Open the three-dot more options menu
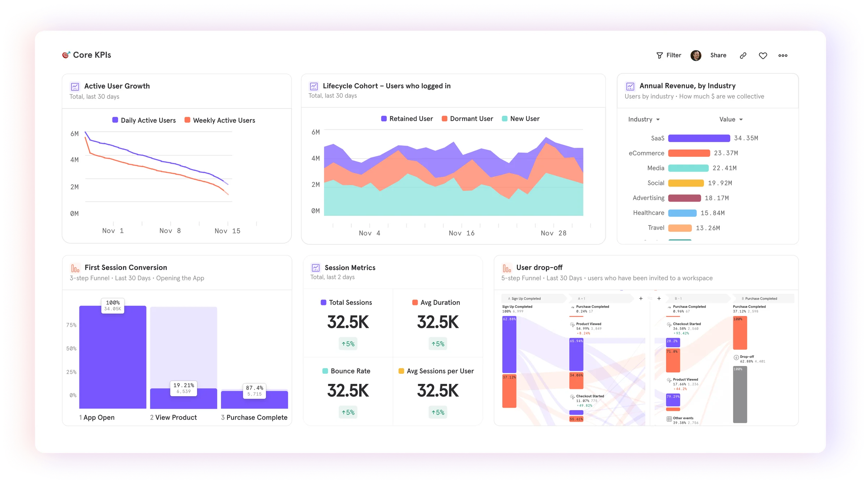Viewport: 868px width, 484px height. [x=783, y=55]
